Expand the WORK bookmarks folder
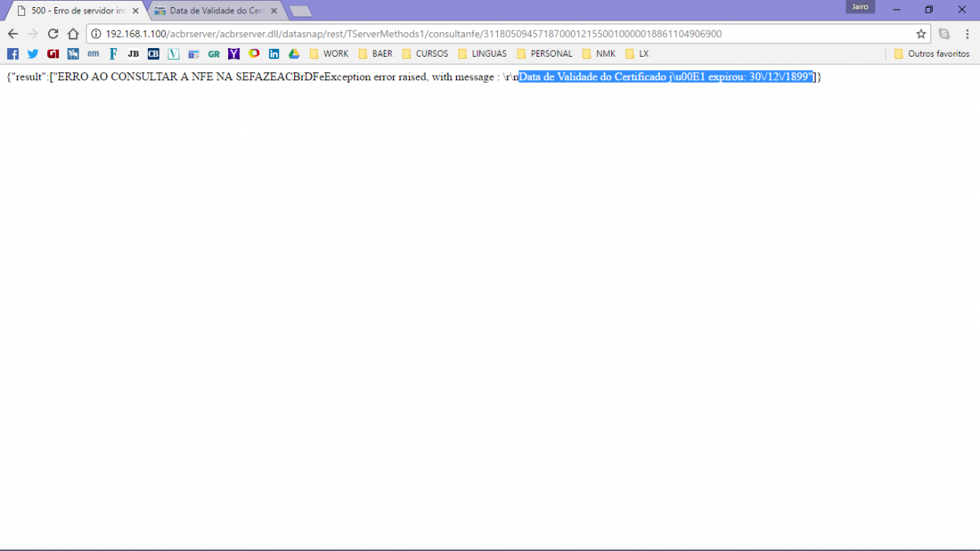980x551 pixels. pyautogui.click(x=329, y=54)
